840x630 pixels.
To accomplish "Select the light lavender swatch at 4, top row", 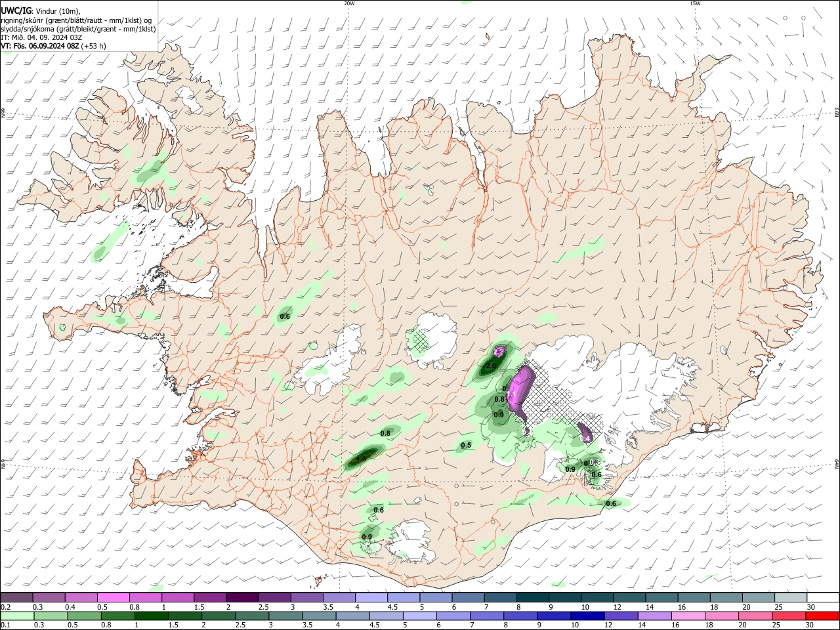I will [370, 597].
